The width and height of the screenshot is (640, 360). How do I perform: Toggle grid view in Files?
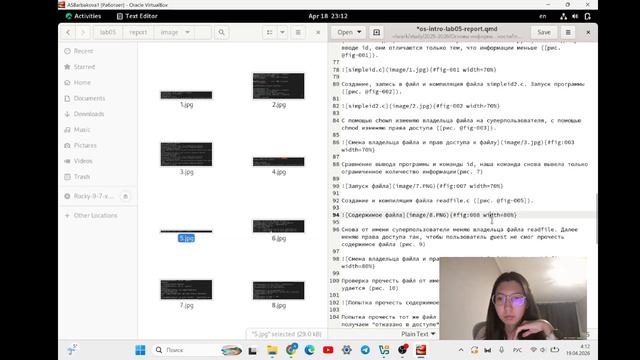coord(269,32)
